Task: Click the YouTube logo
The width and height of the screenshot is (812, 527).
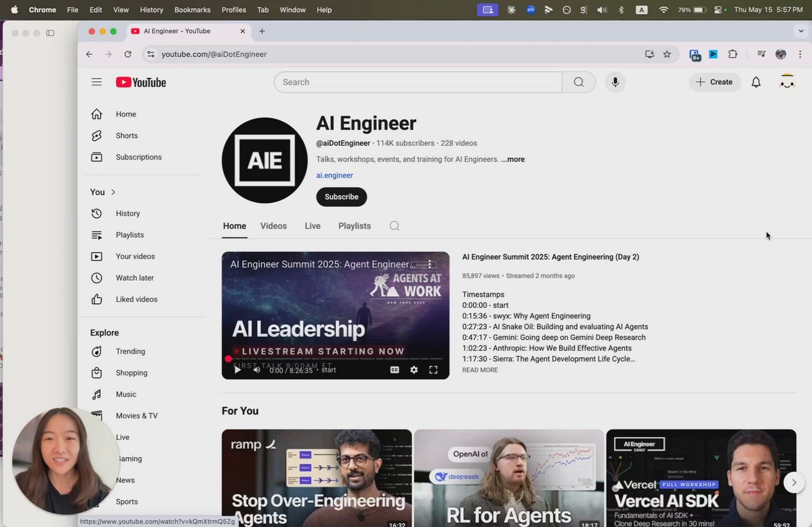Action: (141, 82)
